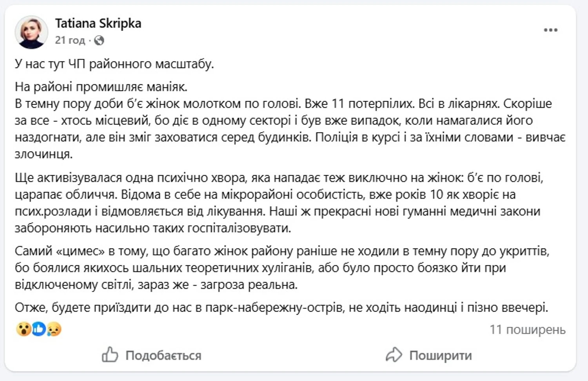Click the Sad reaction emoji
The image size is (588, 381).
tap(54, 329)
